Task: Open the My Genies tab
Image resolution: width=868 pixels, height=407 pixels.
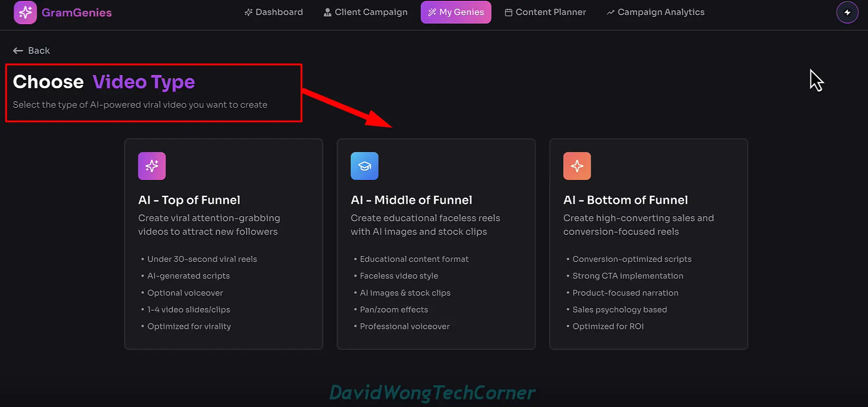Action: click(455, 12)
